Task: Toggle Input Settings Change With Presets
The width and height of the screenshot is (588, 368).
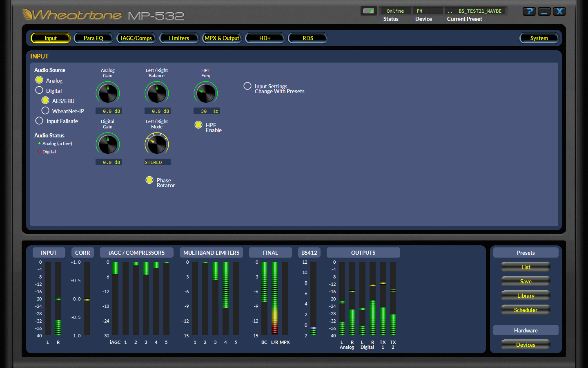Action: [x=247, y=86]
